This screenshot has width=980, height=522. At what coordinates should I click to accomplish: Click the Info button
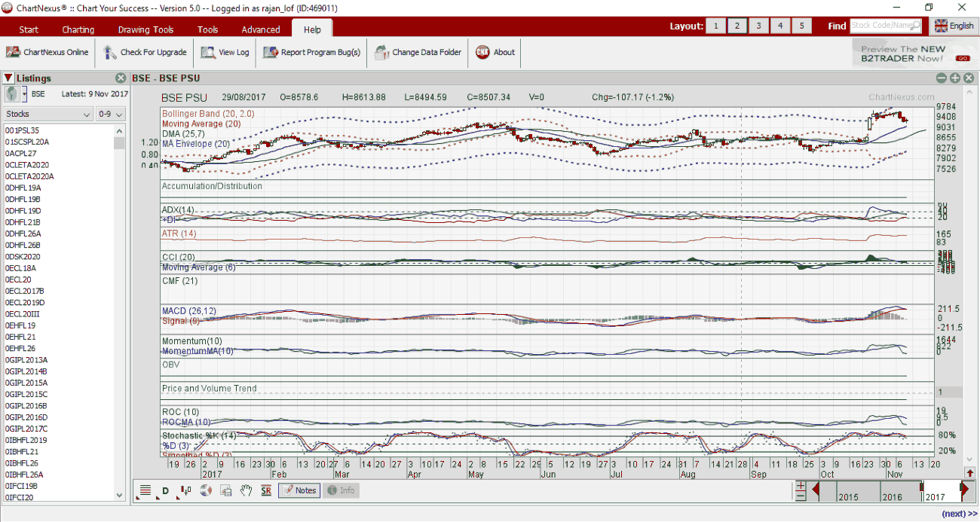(341, 490)
